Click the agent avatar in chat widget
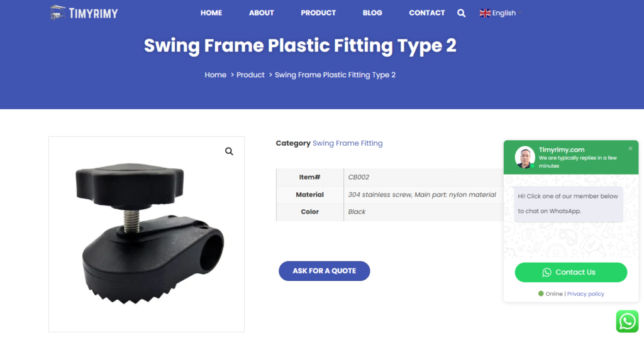 (525, 157)
